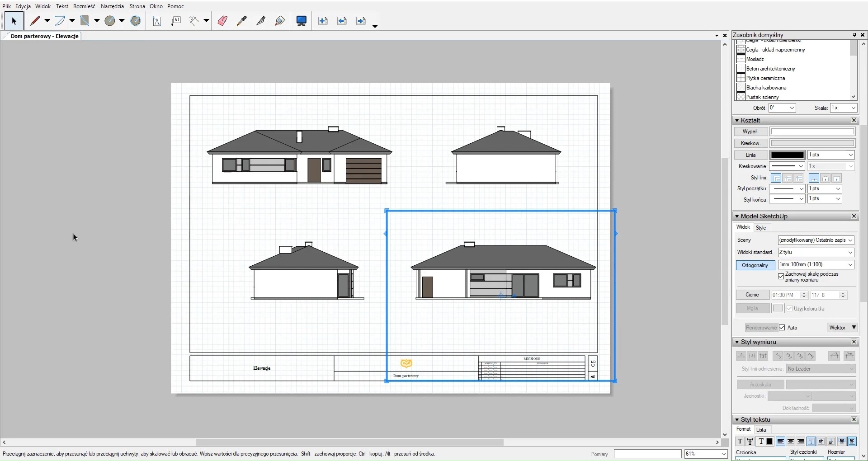Pick the Line pencil tool
The width and height of the screenshot is (868, 461).
35,21
